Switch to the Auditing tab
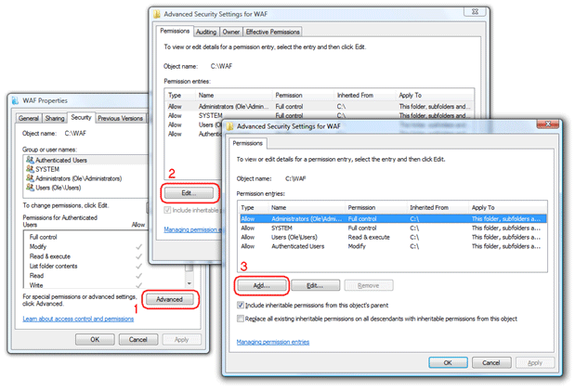The height and width of the screenshot is (392, 575). [x=208, y=31]
